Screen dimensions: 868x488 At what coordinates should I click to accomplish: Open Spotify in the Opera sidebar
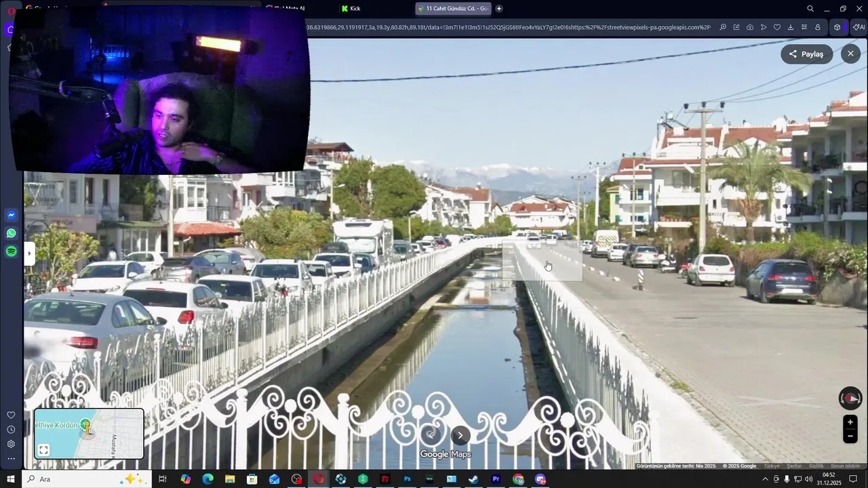11,251
